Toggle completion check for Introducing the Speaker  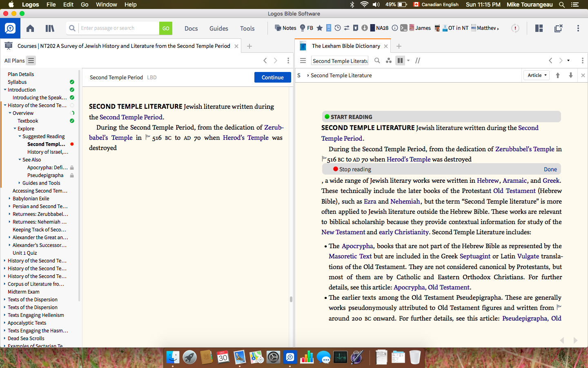(72, 98)
